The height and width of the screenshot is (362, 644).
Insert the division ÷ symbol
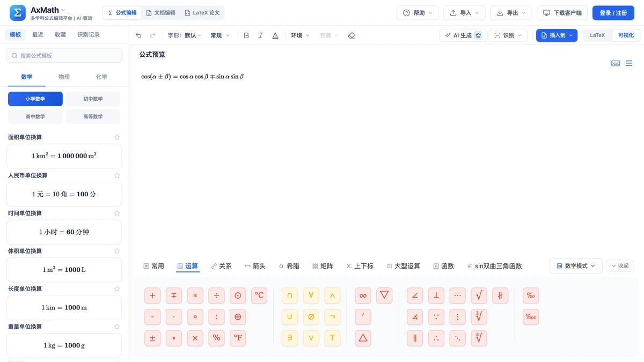point(216,295)
